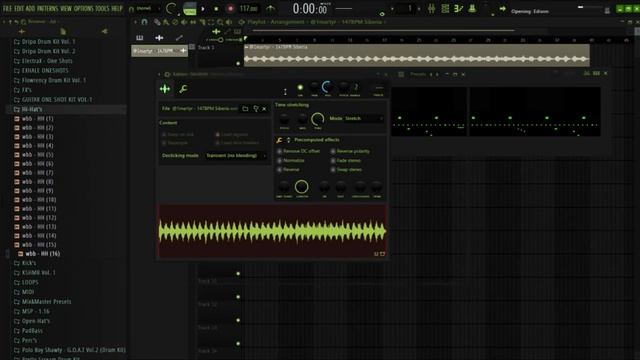Viewport: 640px width, 360px height.
Task: Open the Open Hat's folder
Action: (x=32, y=321)
